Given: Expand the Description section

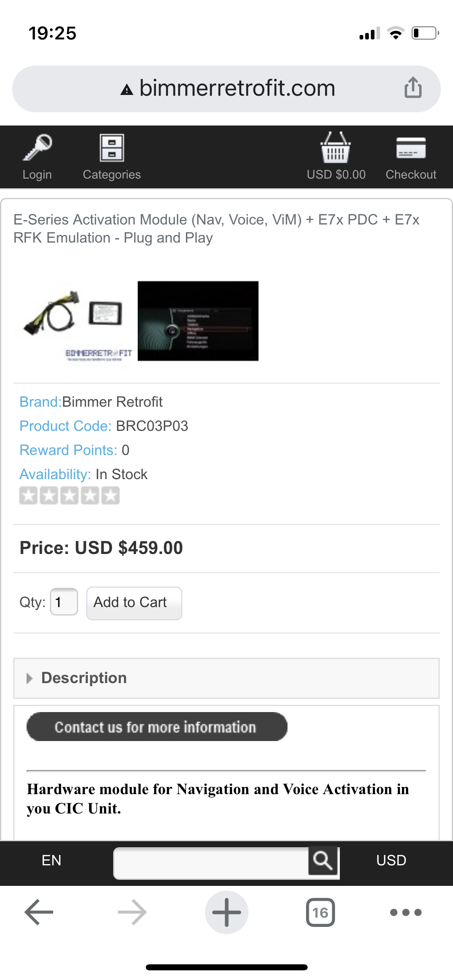Looking at the screenshot, I should click(226, 678).
